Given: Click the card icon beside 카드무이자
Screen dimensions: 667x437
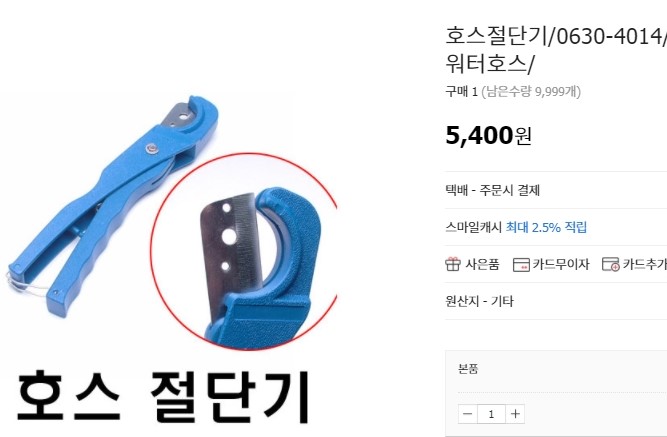Looking at the screenshot, I should (521, 265).
